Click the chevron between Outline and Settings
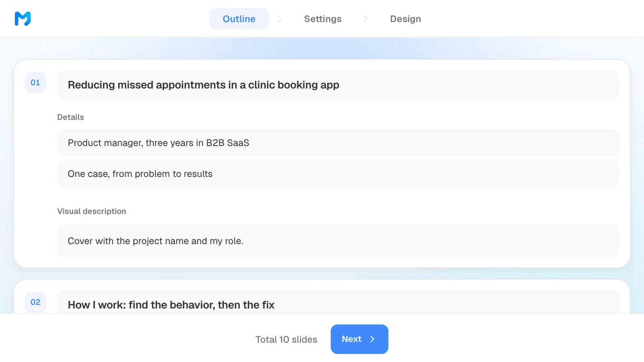Image resolution: width=644 pixels, height=362 pixels. pyautogui.click(x=280, y=19)
